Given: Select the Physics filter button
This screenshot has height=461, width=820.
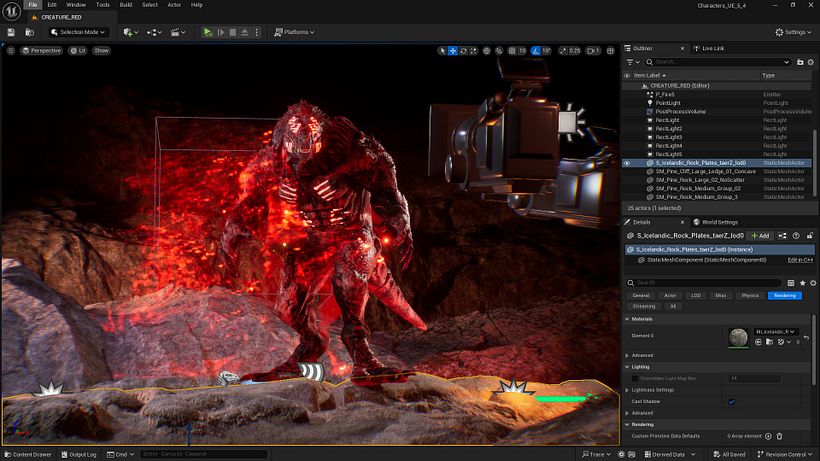Looking at the screenshot, I should pyautogui.click(x=749, y=296).
